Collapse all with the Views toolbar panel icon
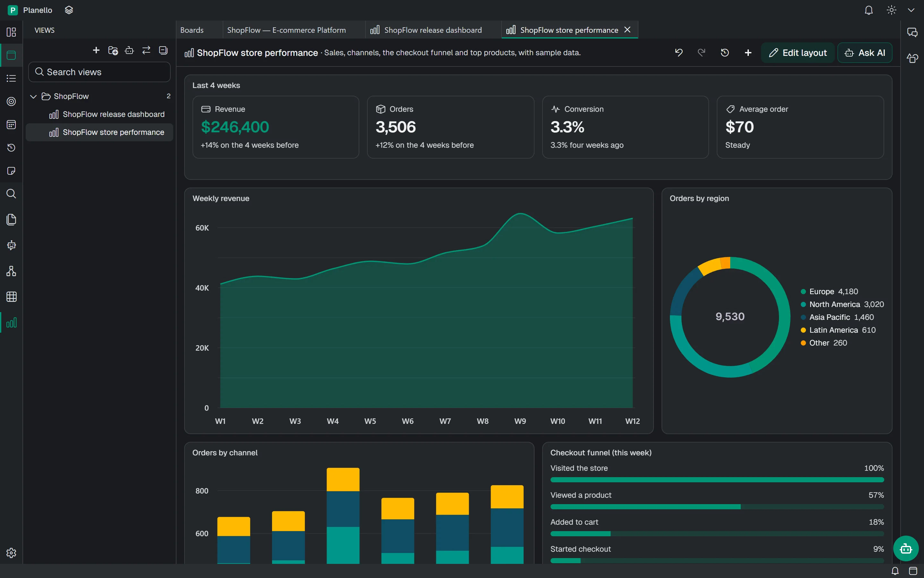 coord(163,50)
